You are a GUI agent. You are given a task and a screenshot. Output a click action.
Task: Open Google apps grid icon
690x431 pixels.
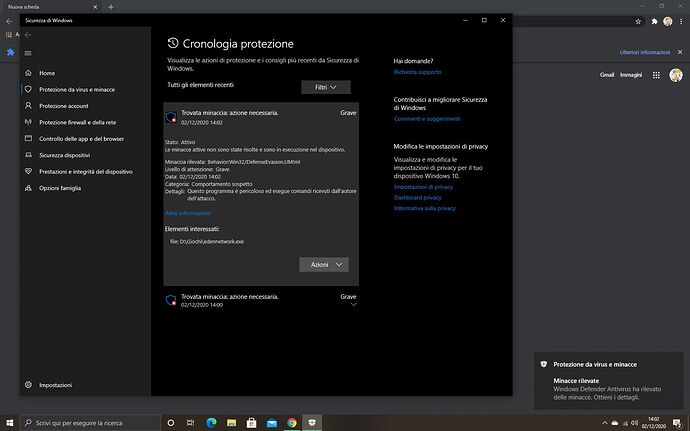click(656, 75)
